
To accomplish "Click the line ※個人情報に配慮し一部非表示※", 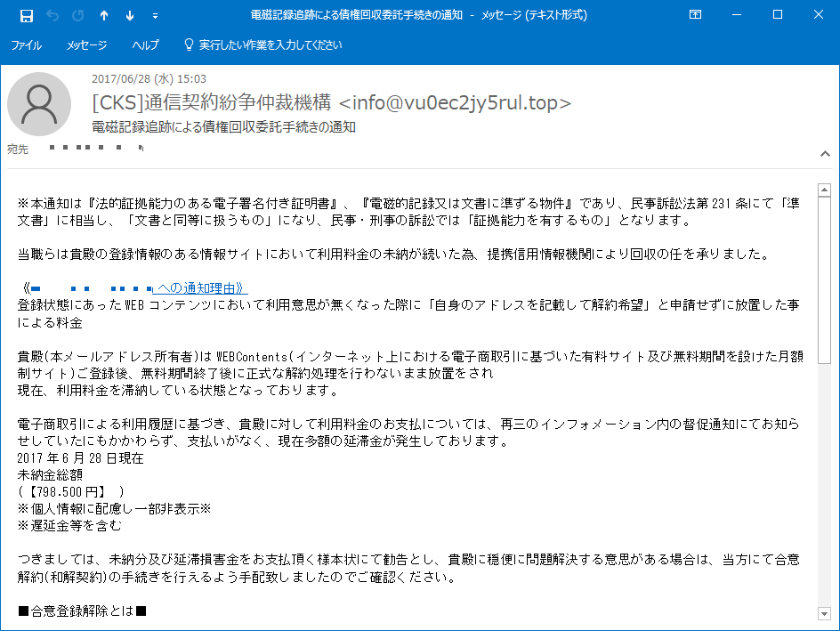I will pos(114,509).
